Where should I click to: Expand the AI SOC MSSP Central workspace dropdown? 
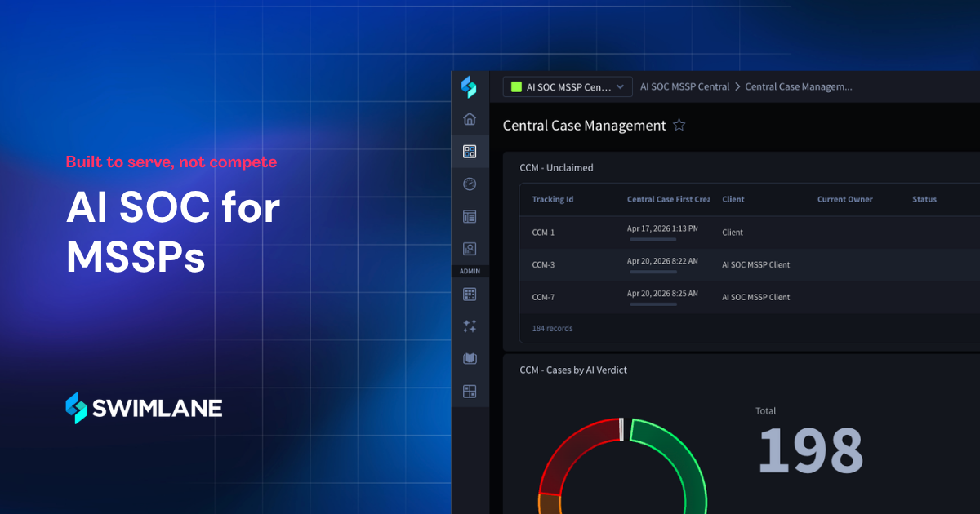point(568,86)
